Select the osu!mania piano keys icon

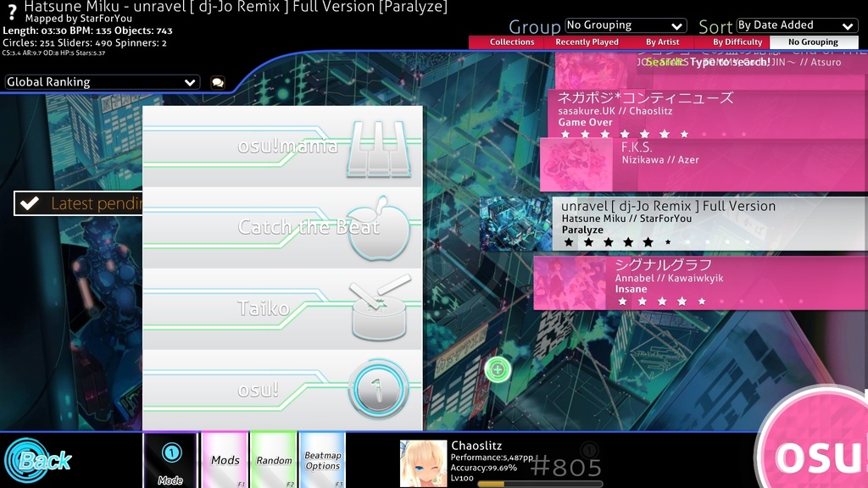379,148
